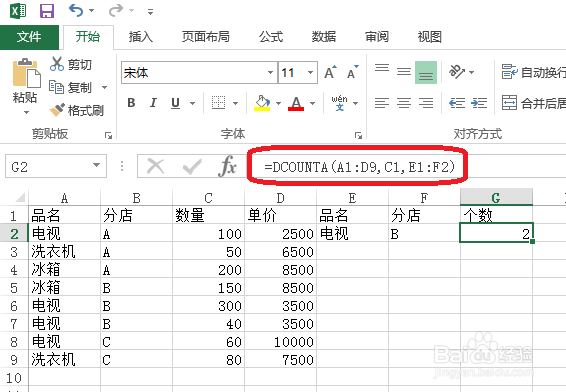566x392 pixels.
Task: Click the Save icon in quick access toolbar
Action: tap(47, 11)
